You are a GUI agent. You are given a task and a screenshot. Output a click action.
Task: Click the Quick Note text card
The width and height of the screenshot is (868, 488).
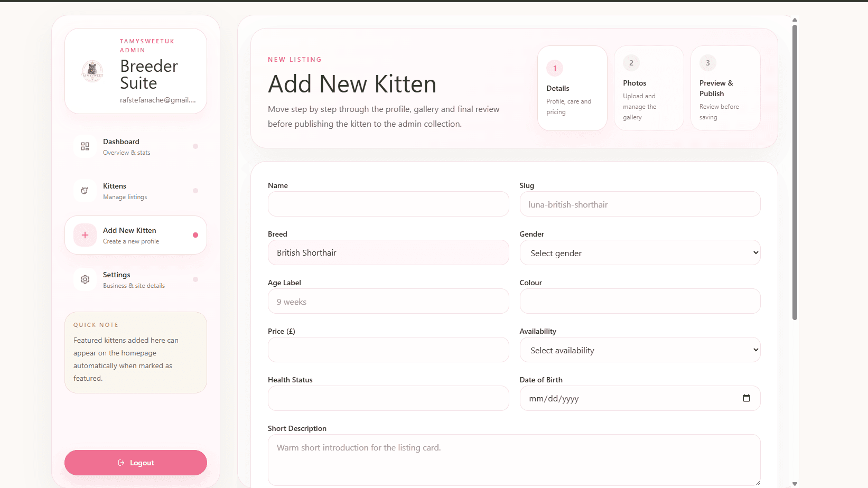pyautogui.click(x=136, y=352)
